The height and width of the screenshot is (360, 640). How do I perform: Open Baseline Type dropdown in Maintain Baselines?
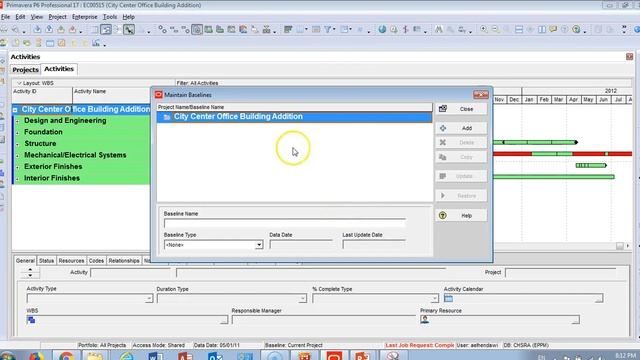[x=259, y=245]
